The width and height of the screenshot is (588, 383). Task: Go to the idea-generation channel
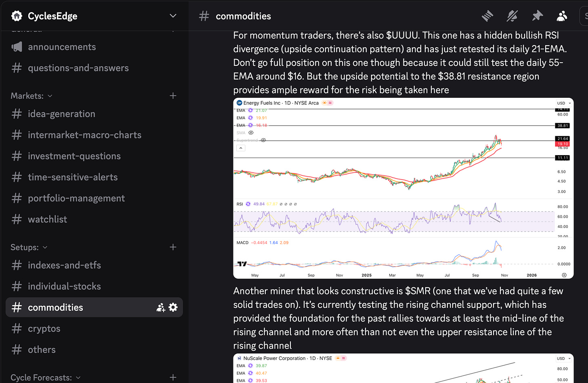94,114
